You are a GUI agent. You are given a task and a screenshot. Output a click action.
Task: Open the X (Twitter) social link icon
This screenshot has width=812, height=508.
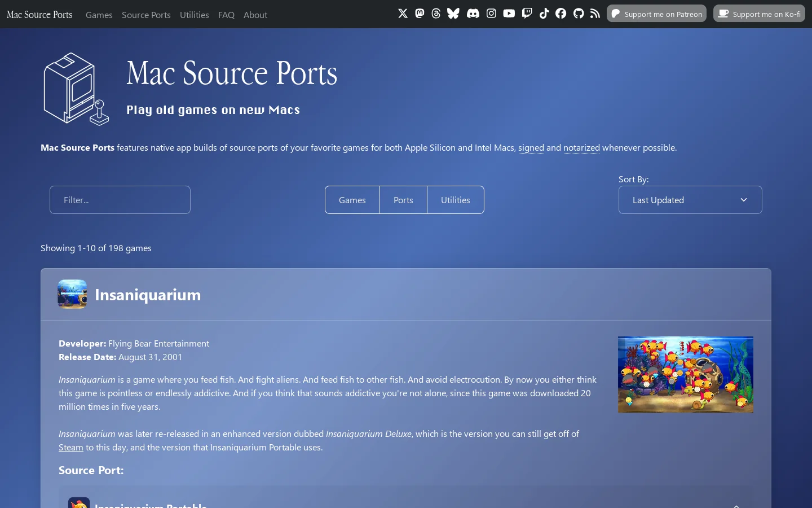(x=403, y=14)
